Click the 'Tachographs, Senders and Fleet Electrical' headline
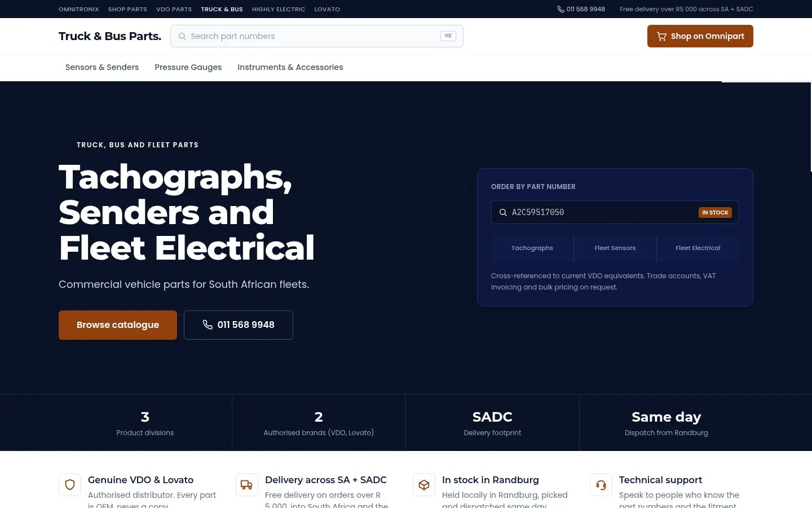The height and width of the screenshot is (508, 812). point(187,212)
